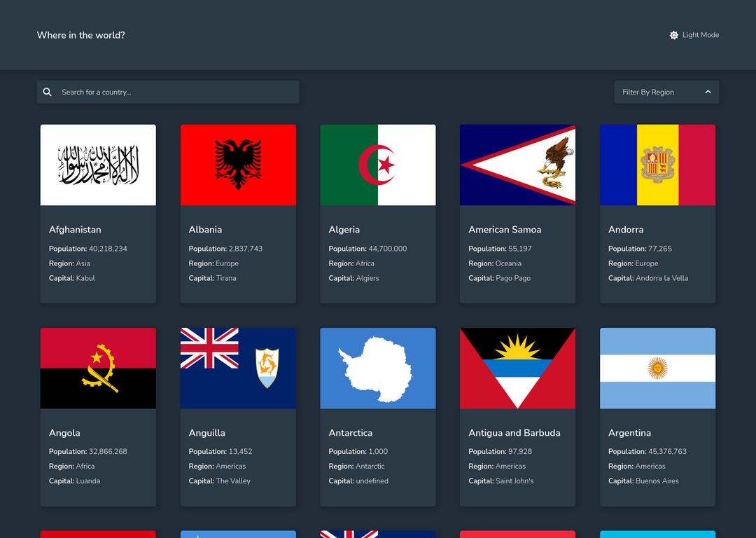Toggle Light Mode theme
The width and height of the screenshot is (756, 538).
pos(694,35)
